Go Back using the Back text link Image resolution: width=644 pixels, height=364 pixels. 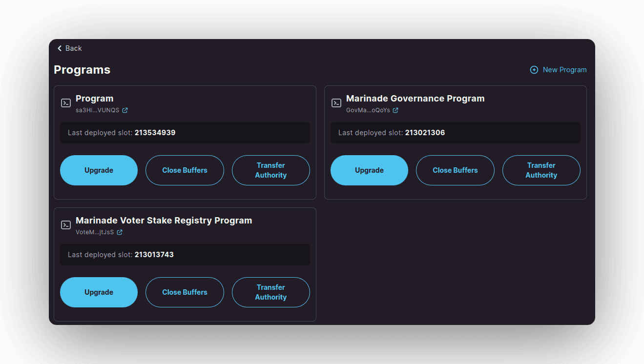[74, 48]
